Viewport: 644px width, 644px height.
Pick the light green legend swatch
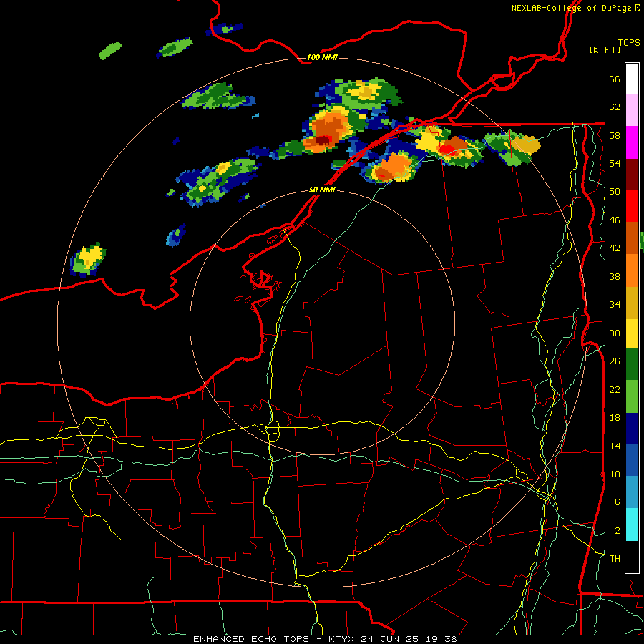pyautogui.click(x=632, y=396)
